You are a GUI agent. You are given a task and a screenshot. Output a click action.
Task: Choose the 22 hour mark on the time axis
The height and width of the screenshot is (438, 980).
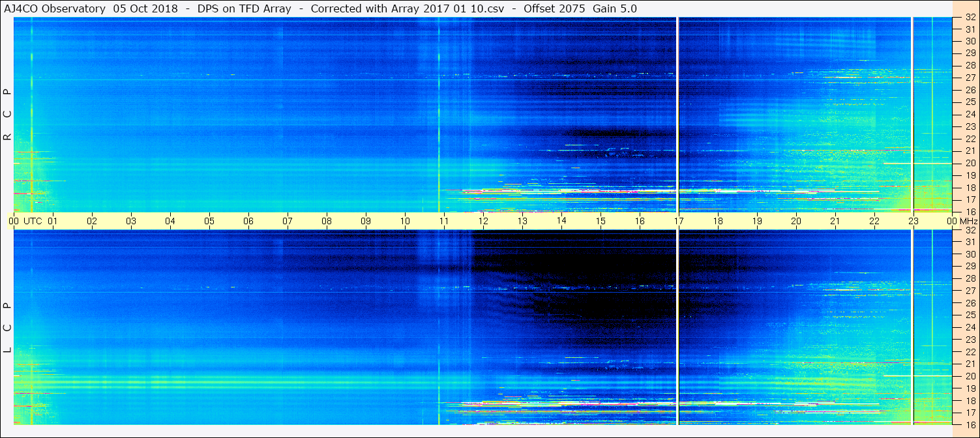pos(874,221)
